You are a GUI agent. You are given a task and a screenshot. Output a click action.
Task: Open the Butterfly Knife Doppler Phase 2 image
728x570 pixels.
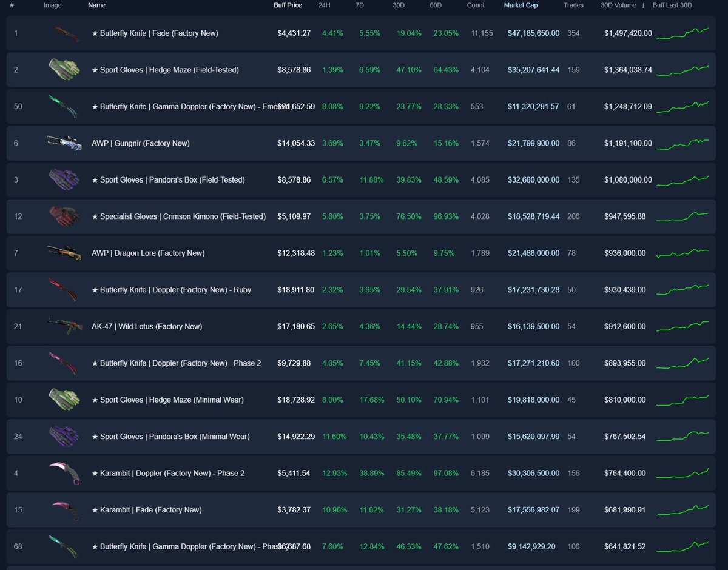64,363
